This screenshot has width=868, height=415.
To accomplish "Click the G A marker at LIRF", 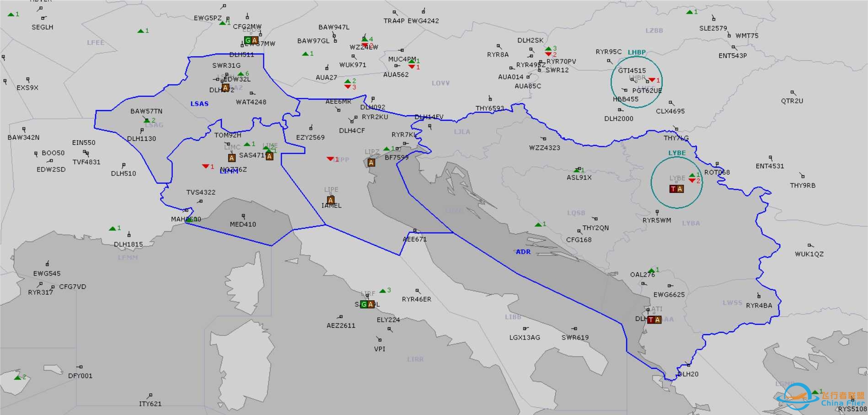I will pos(367,304).
